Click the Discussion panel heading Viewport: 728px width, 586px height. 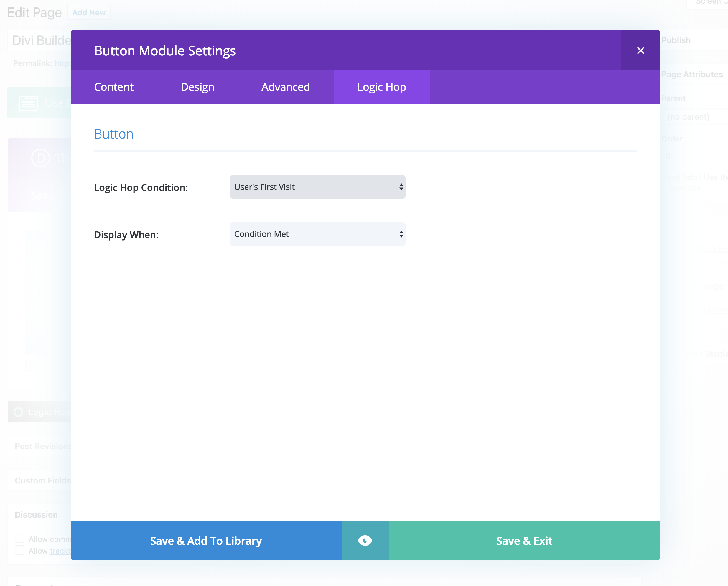coord(36,514)
